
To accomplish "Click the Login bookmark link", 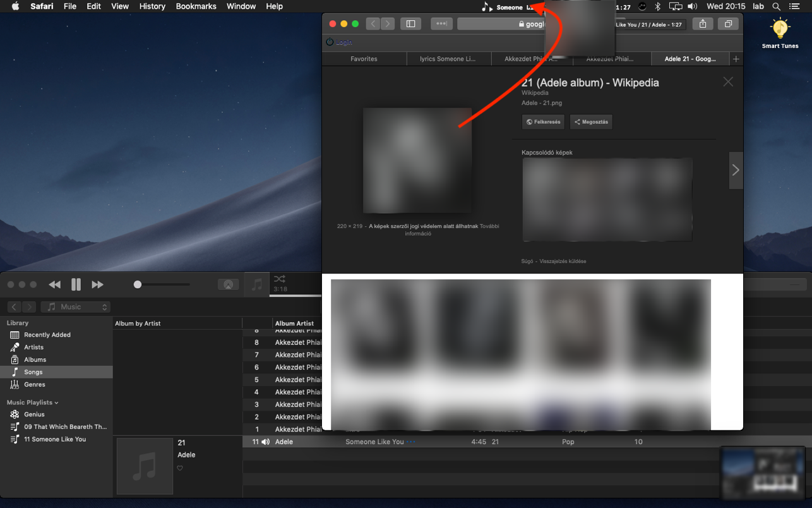I will [339, 42].
